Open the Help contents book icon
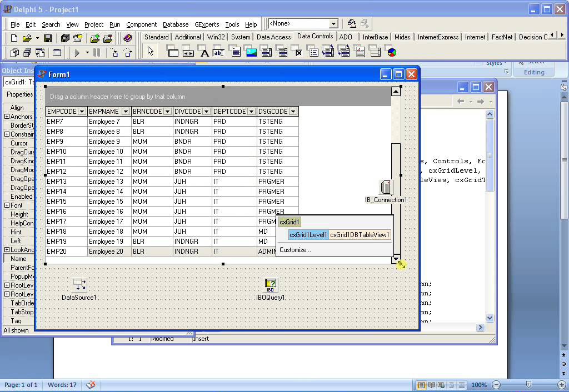This screenshot has width=569, height=392. (x=128, y=38)
